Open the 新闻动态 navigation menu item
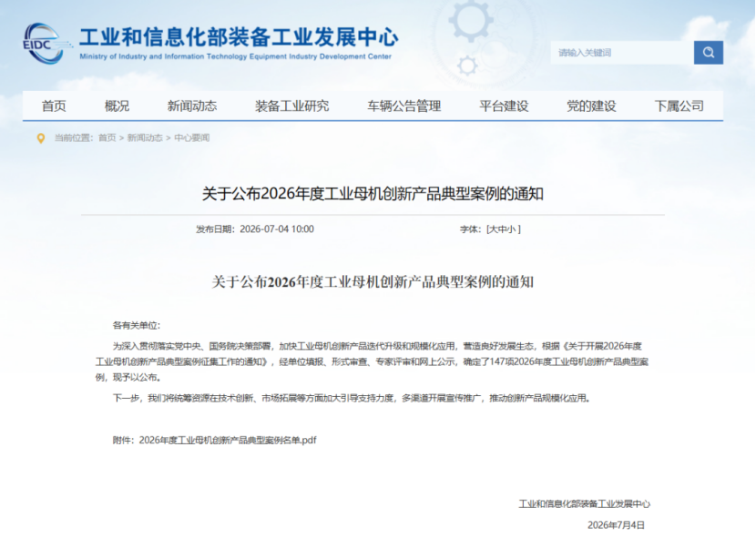 click(x=192, y=106)
